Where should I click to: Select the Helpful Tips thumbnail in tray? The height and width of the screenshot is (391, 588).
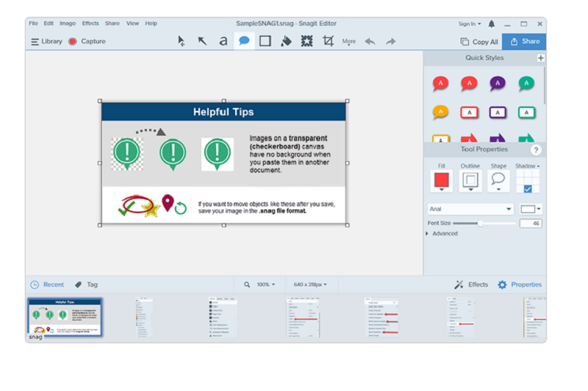65,317
